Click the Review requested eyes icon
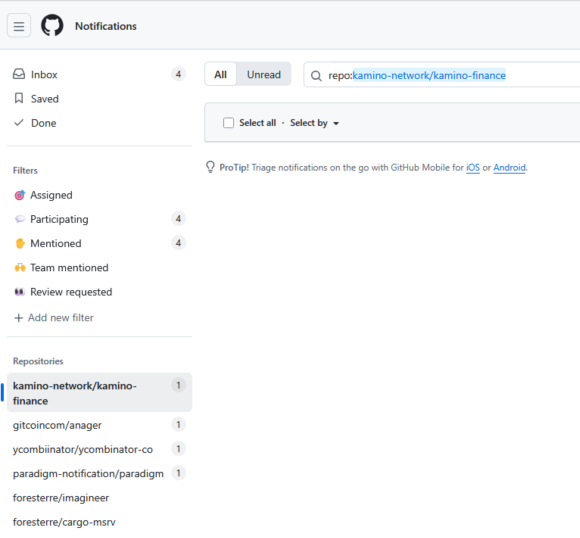The width and height of the screenshot is (580, 538). tap(20, 292)
